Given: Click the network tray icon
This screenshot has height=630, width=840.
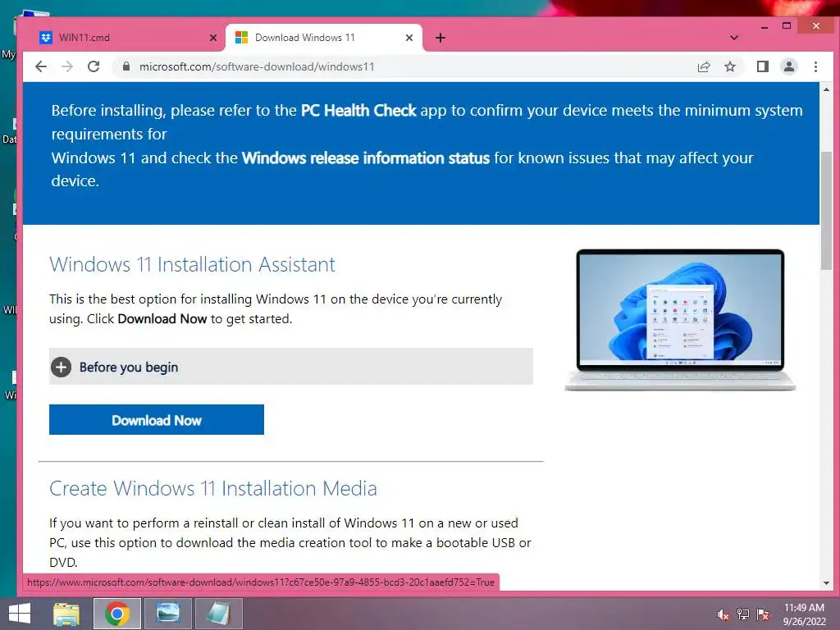Looking at the screenshot, I should coord(743,614).
